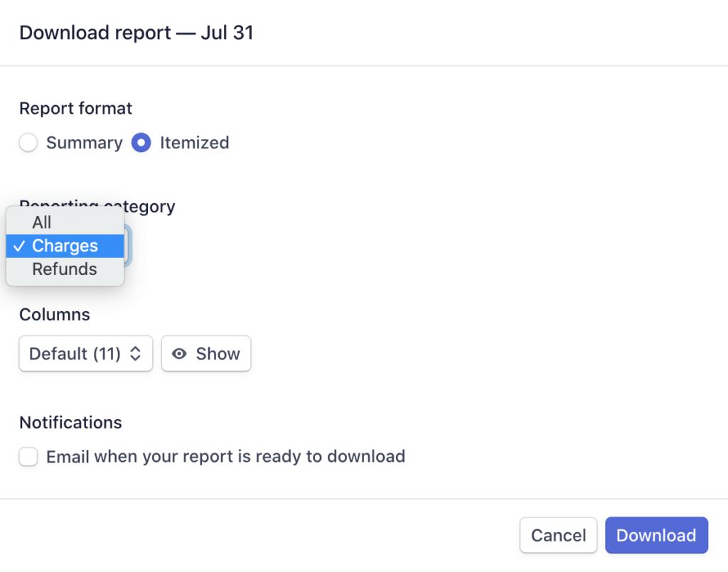Click the Email when ready label text
The width and height of the screenshot is (728, 572).
(x=225, y=456)
